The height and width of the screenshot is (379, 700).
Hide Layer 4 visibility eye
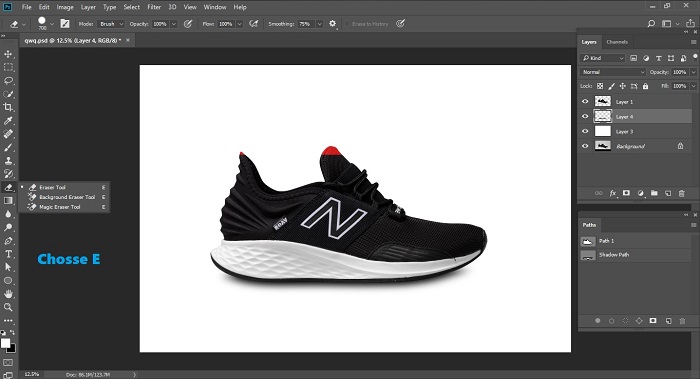585,117
